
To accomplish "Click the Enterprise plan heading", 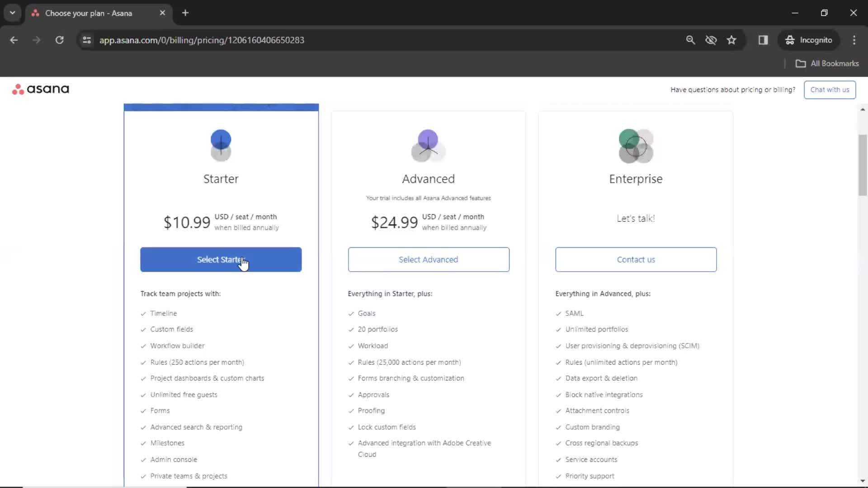I will click(636, 179).
